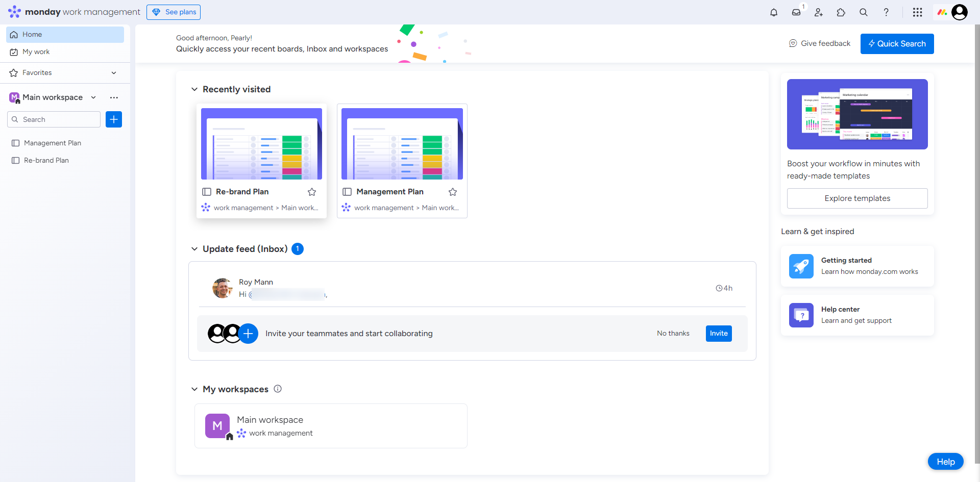Open My work in the sidebar
980x482 pixels.
(65, 52)
